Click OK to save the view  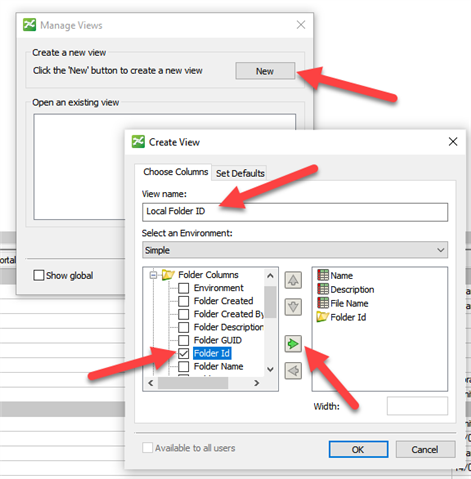(x=358, y=450)
